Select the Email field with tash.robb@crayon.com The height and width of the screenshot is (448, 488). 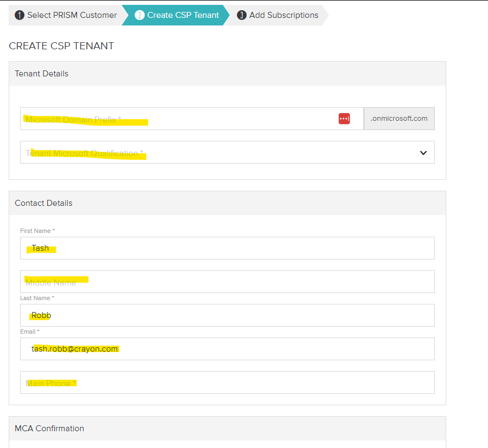tap(228, 348)
